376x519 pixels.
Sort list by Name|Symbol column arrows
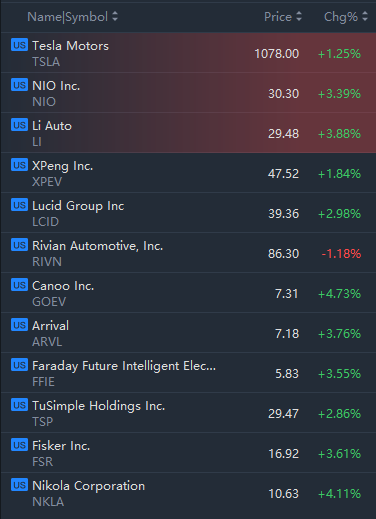[x=115, y=16]
